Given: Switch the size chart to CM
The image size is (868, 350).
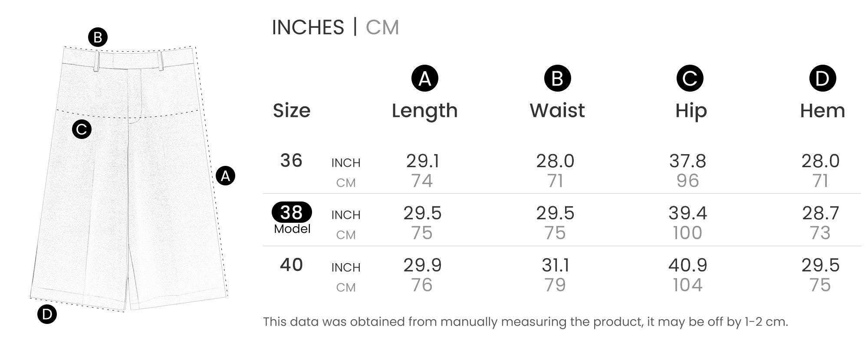Looking at the screenshot, I should (x=382, y=27).
